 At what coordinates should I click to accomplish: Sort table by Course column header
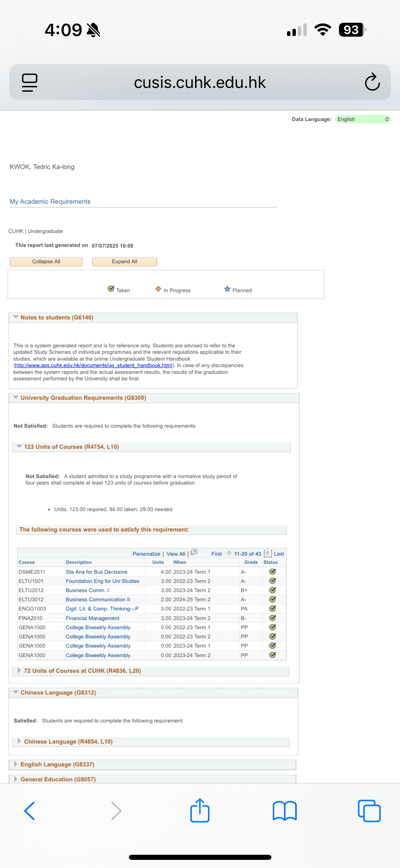(26, 562)
